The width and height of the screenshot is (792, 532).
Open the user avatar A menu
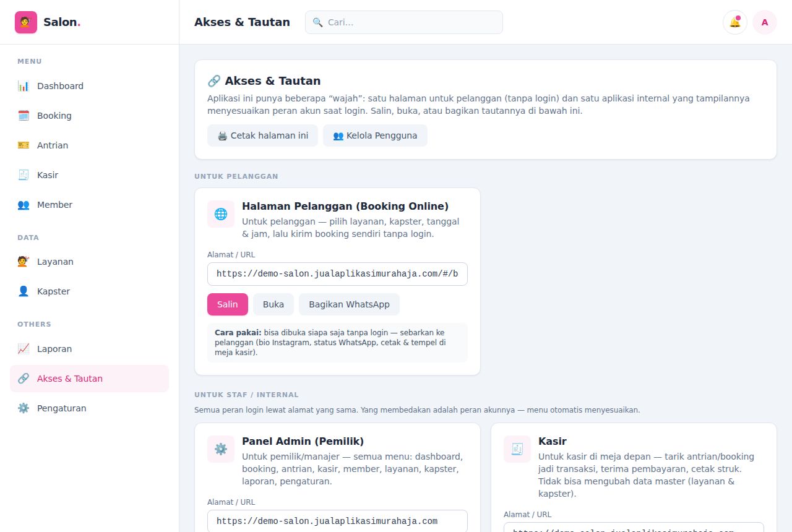765,22
